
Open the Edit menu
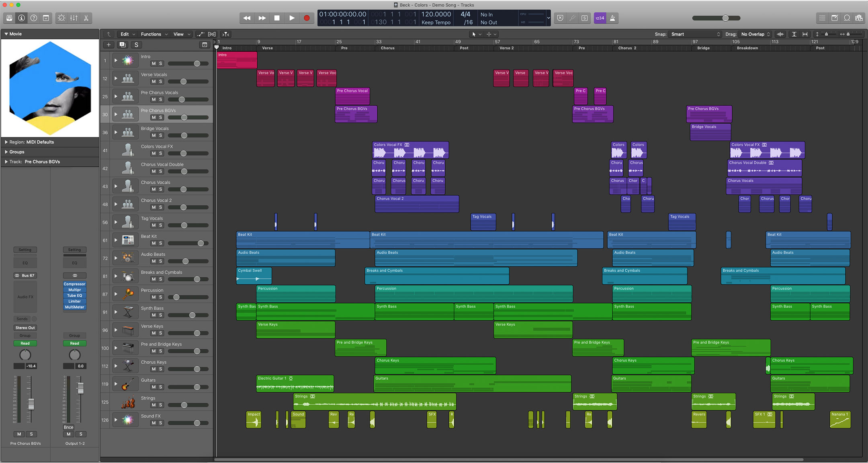[x=127, y=34]
